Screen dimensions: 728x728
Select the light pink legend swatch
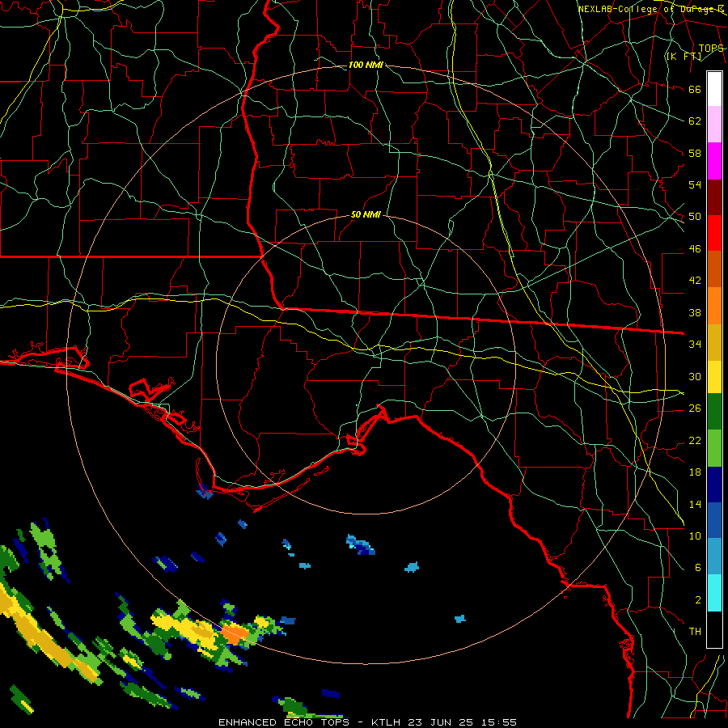[714, 124]
